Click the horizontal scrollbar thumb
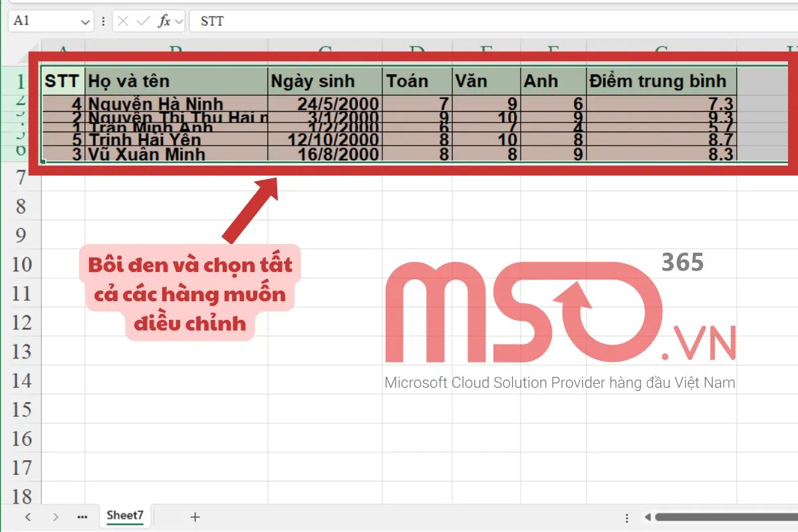Viewport: 798px width, 532px height. (725, 517)
